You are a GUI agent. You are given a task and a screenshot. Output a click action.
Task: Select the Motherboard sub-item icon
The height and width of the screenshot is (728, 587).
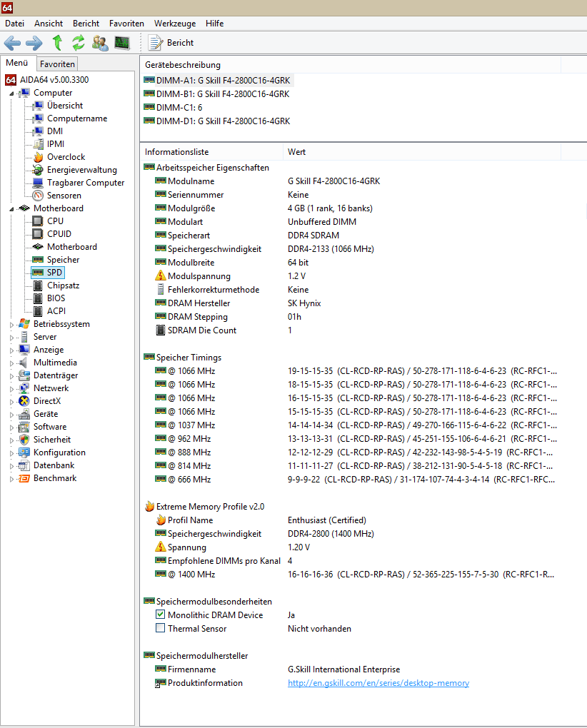point(38,246)
